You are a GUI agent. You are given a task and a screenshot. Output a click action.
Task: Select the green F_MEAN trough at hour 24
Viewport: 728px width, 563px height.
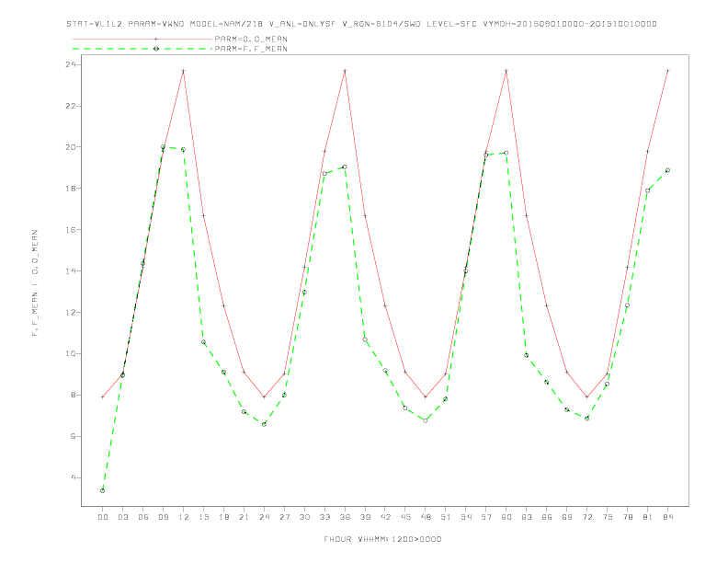pyautogui.click(x=264, y=424)
